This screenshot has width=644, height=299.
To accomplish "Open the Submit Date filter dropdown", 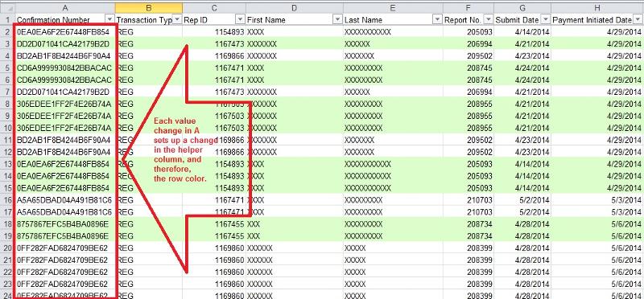I will tap(546, 19).
